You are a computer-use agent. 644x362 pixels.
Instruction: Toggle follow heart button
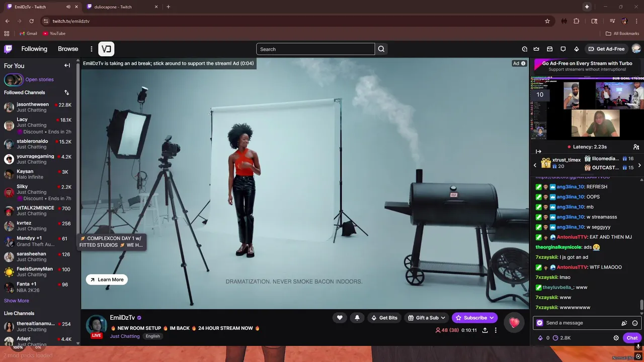[340, 318]
